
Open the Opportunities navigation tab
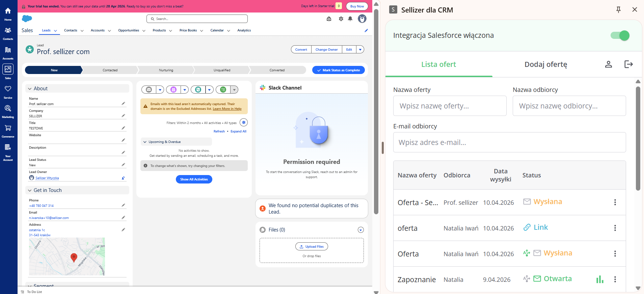(x=129, y=30)
